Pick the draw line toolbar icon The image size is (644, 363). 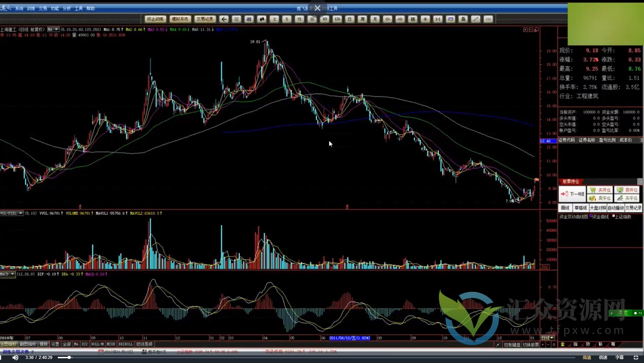pos(476,19)
